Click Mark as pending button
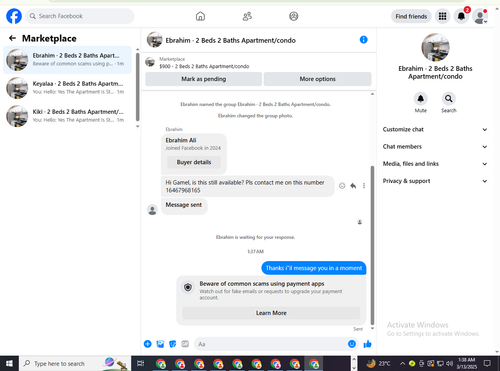Image resolution: width=500 pixels, height=371 pixels. (203, 79)
